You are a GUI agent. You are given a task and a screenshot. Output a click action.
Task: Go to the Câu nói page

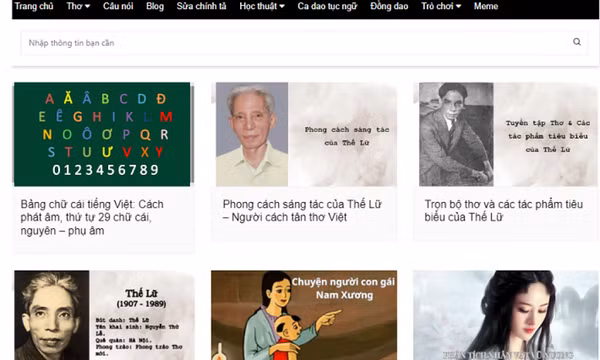click(118, 6)
